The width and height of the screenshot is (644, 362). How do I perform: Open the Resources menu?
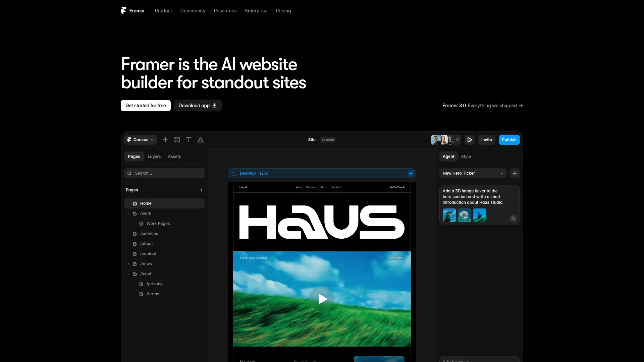click(x=225, y=11)
